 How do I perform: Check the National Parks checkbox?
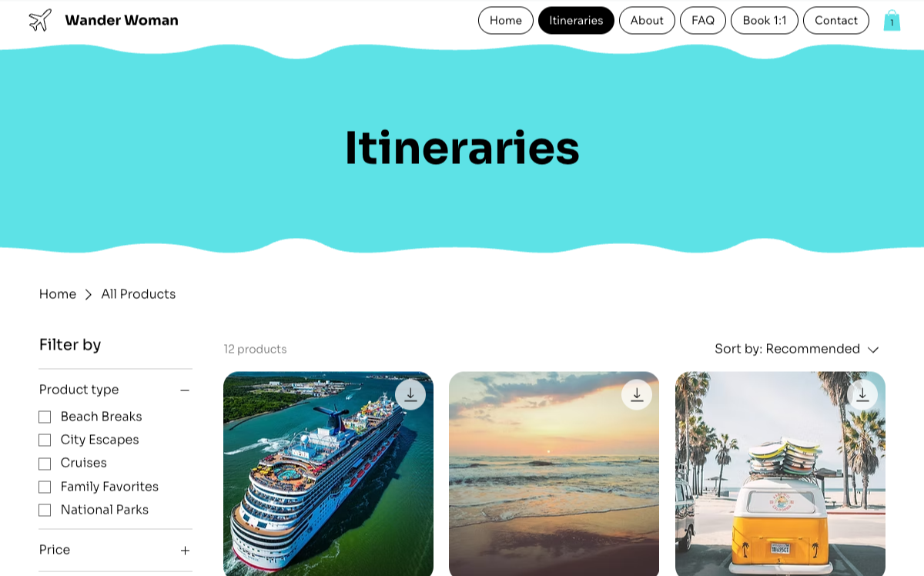(45, 510)
